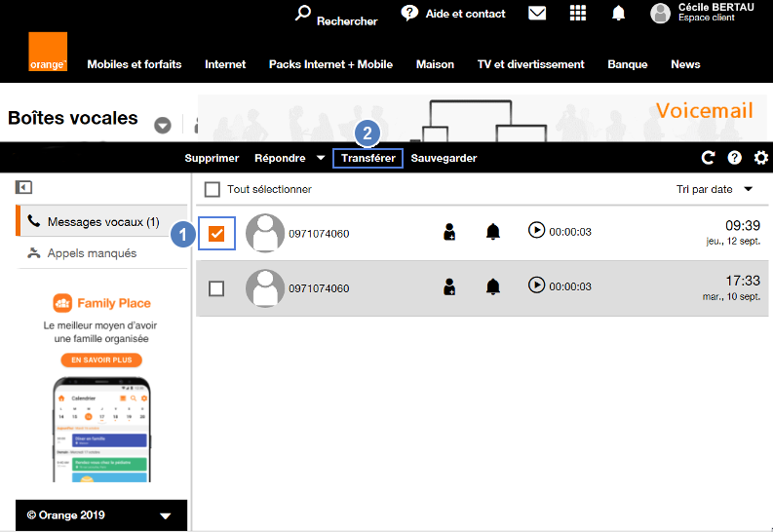Viewport: 773px width, 532px height.
Task: Click Sauvegarder in the toolbar
Action: pyautogui.click(x=444, y=158)
